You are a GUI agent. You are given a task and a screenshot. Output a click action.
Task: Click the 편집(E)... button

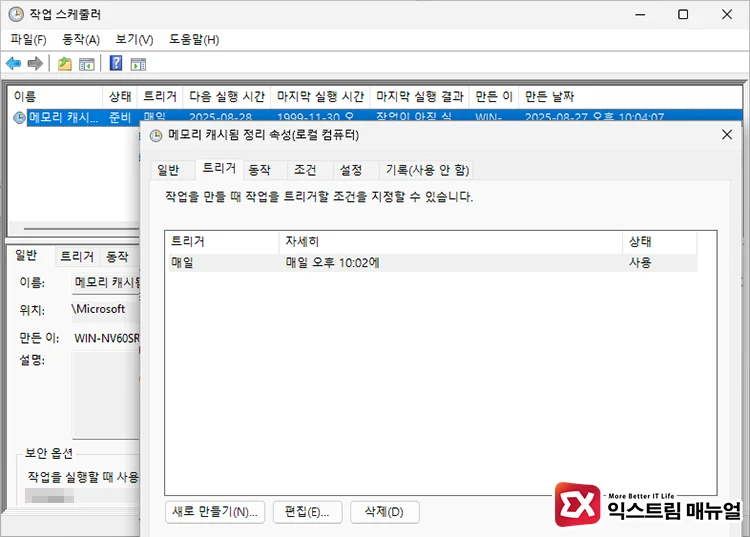coord(307,512)
